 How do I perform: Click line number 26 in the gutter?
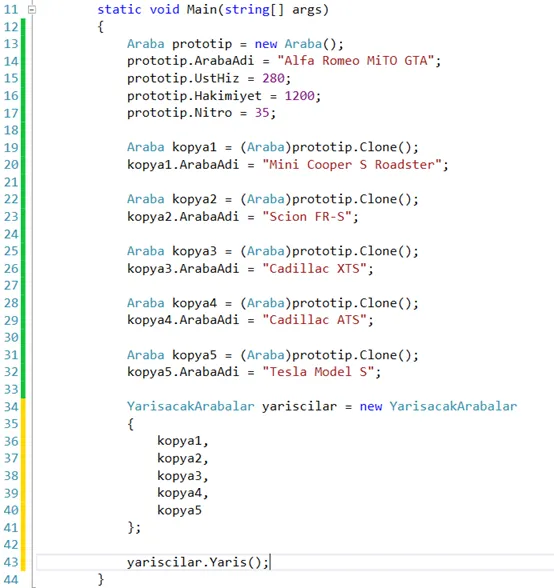[11, 268]
